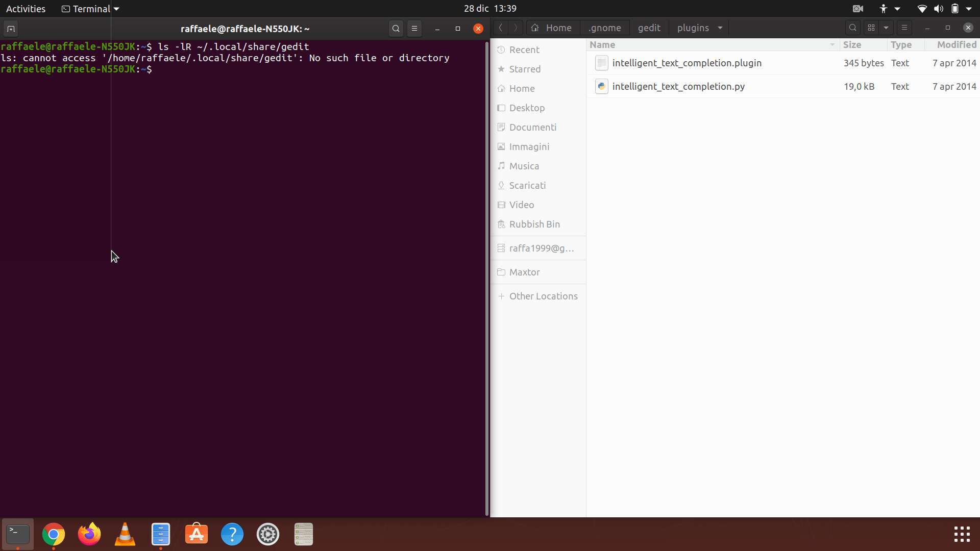Open the Files hamburger menu
980x551 pixels.
pos(904,28)
